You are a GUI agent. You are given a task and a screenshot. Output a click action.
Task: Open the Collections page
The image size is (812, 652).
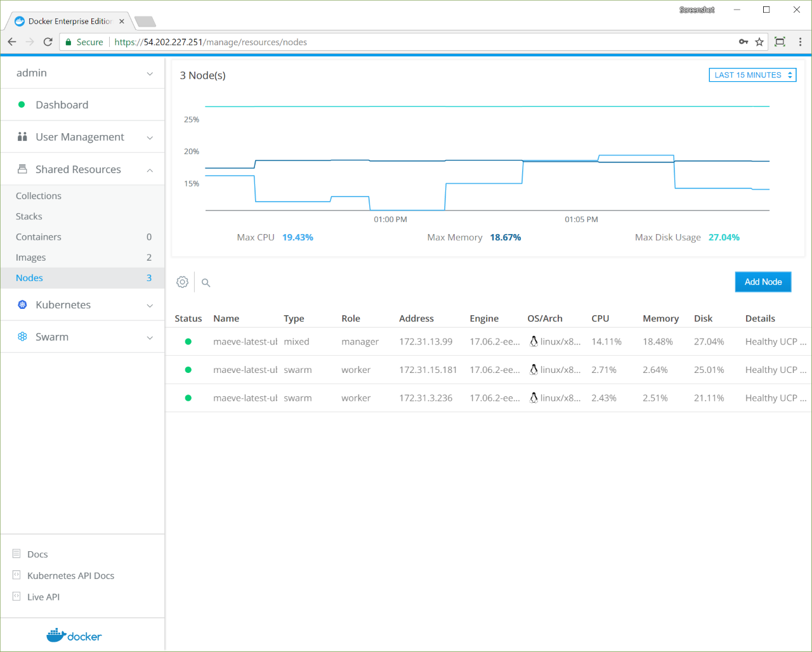tap(39, 196)
